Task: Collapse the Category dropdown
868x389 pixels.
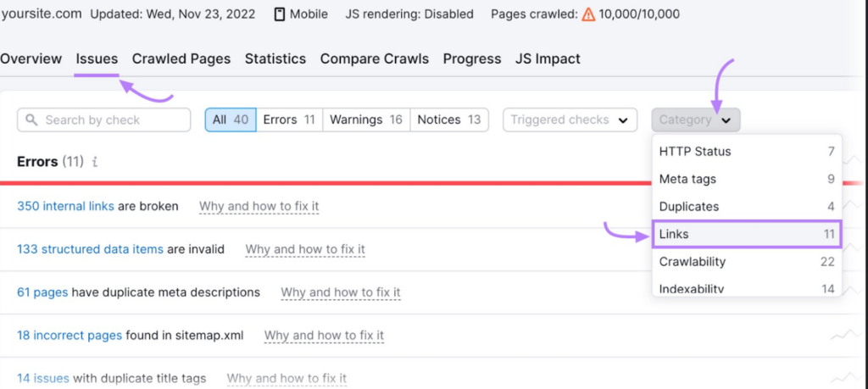Action: pos(695,119)
